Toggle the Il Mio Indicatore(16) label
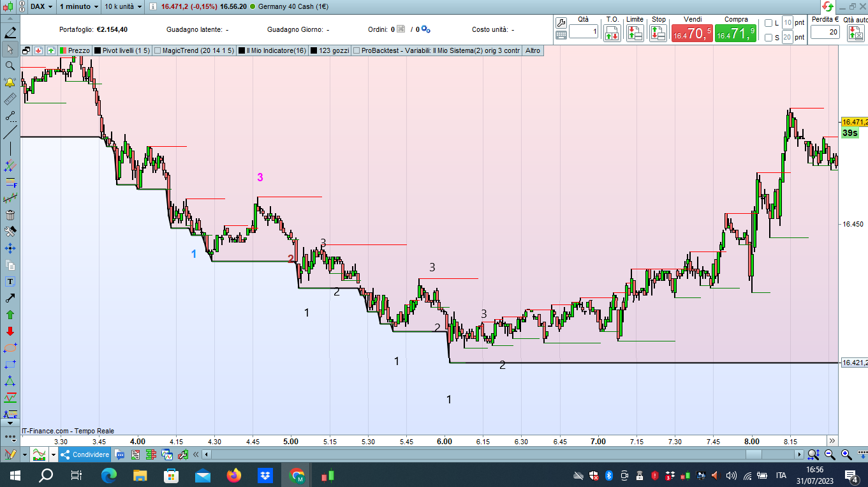This screenshot has width=868, height=487. 272,50
